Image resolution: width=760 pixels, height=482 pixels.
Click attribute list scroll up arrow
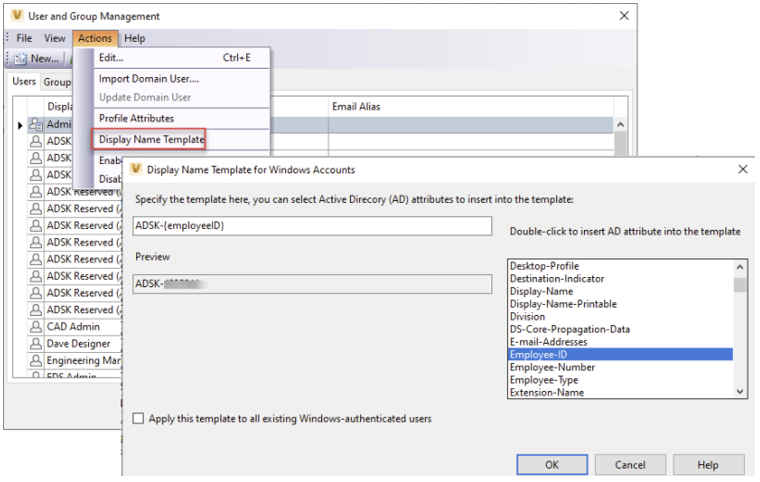click(x=740, y=267)
